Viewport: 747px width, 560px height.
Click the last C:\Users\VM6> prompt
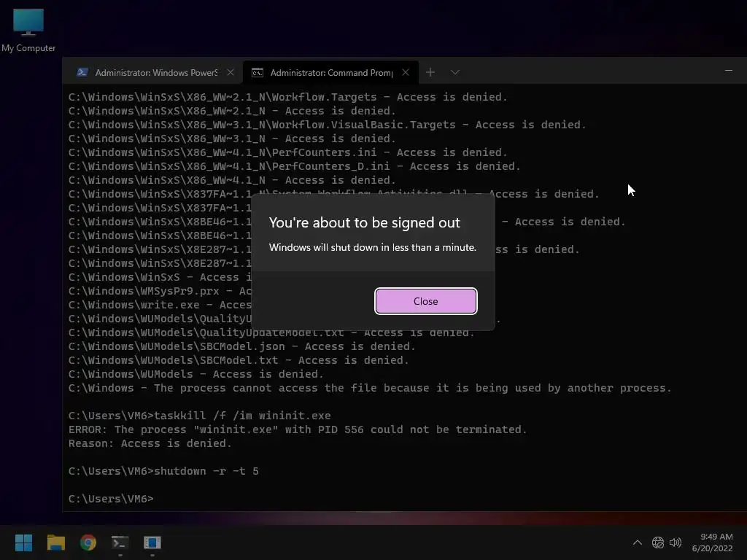click(x=111, y=499)
